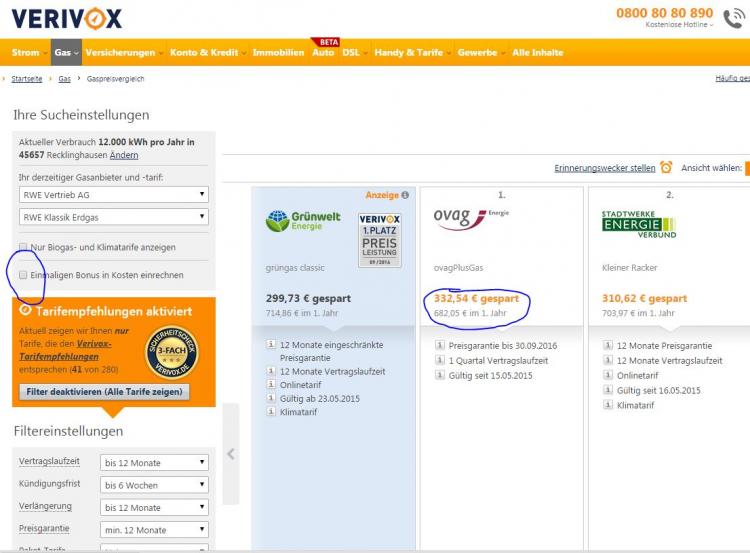Click the alarm clock reminder icon
This screenshot has height=553, width=750.
point(666,167)
